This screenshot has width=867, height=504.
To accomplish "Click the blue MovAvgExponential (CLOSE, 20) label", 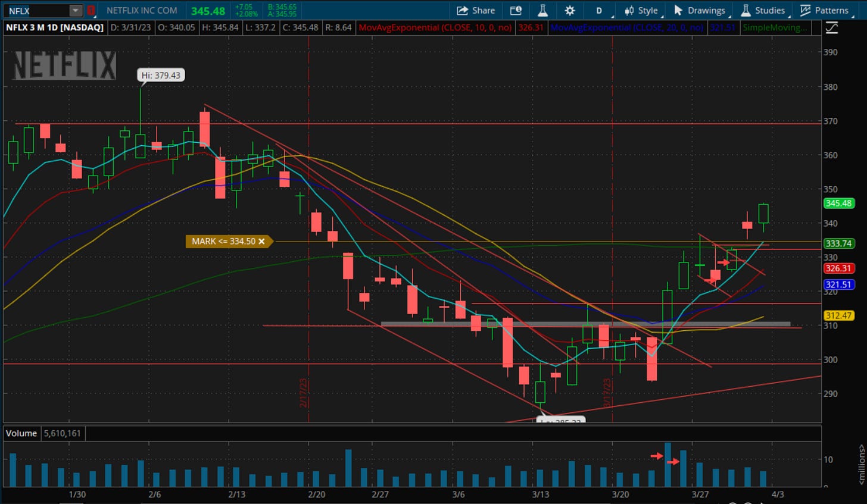I will point(626,27).
